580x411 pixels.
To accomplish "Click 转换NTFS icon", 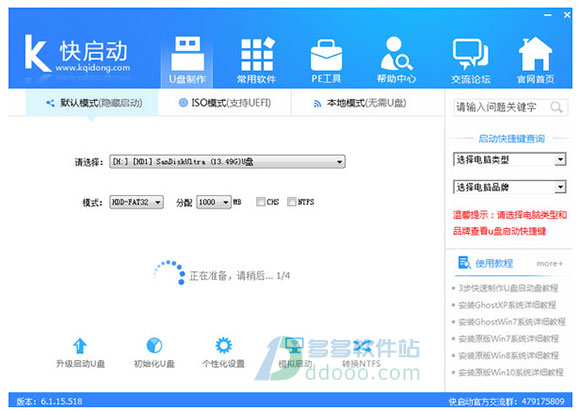I will pyautogui.click(x=362, y=346).
